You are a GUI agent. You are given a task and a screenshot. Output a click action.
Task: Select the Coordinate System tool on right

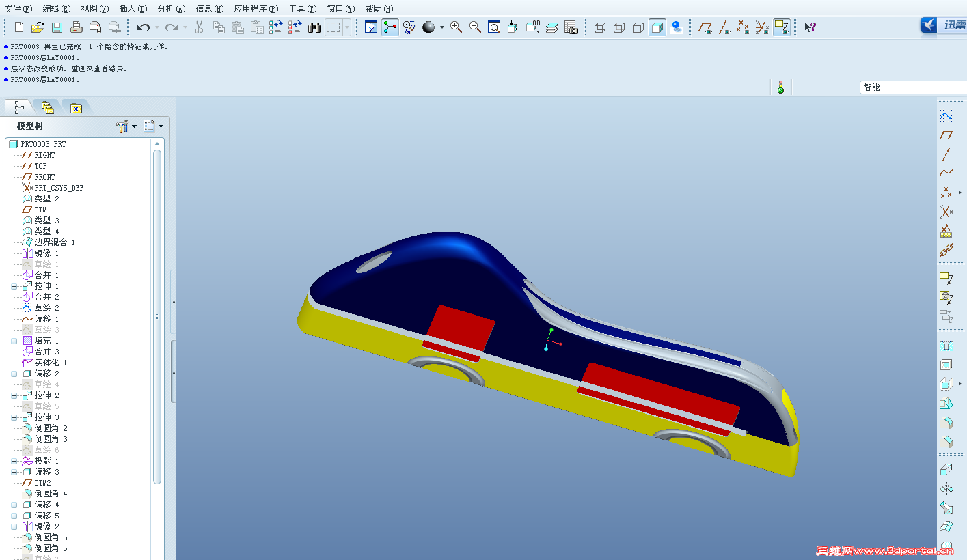(946, 212)
